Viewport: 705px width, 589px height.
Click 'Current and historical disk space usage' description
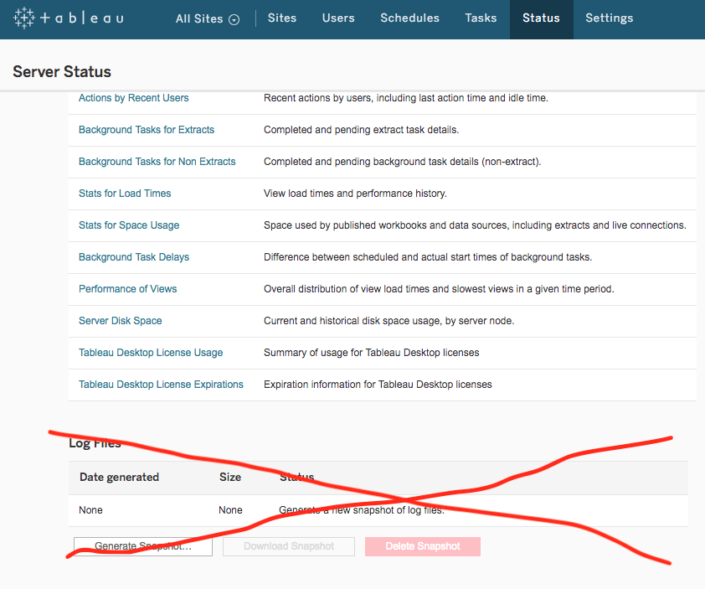[388, 321]
